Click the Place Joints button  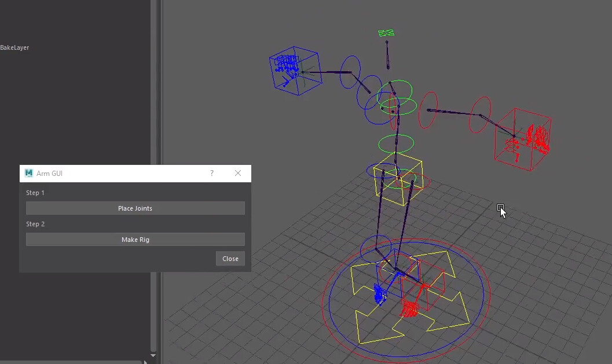135,208
